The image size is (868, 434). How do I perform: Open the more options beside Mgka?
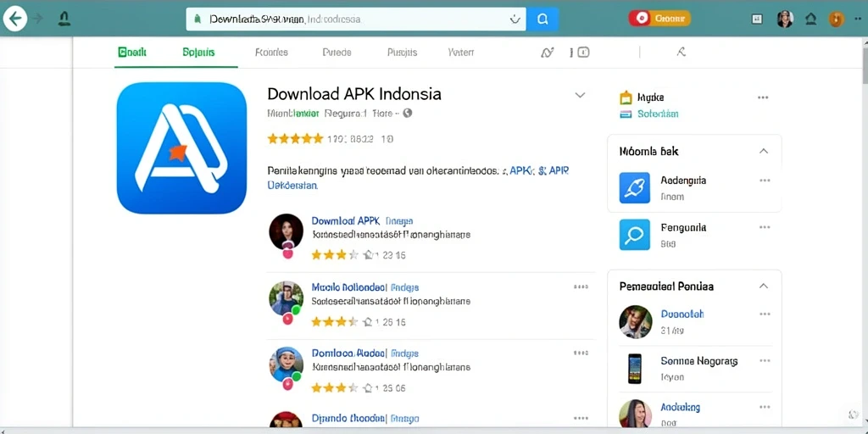[x=763, y=97]
